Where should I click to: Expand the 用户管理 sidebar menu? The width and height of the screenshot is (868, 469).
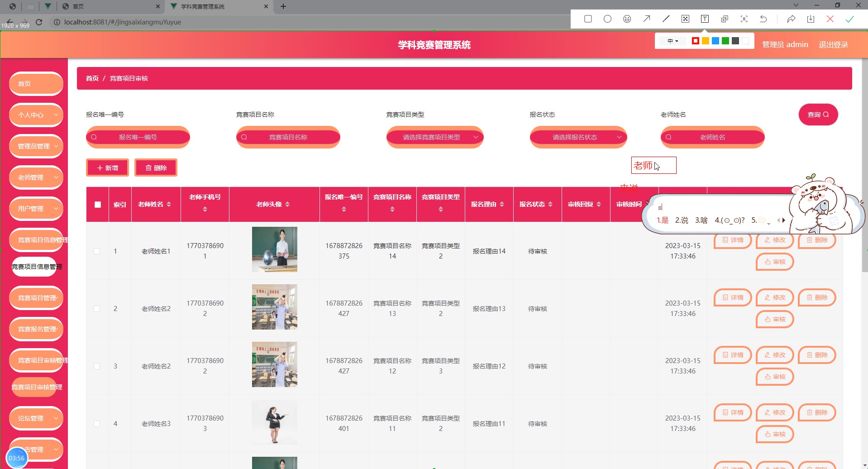click(x=36, y=209)
